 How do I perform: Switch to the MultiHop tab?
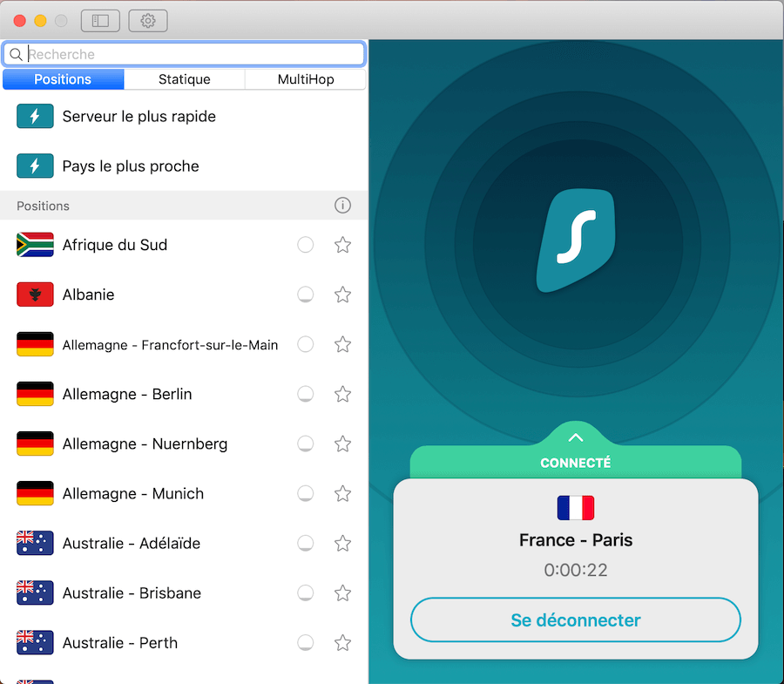[x=306, y=79]
